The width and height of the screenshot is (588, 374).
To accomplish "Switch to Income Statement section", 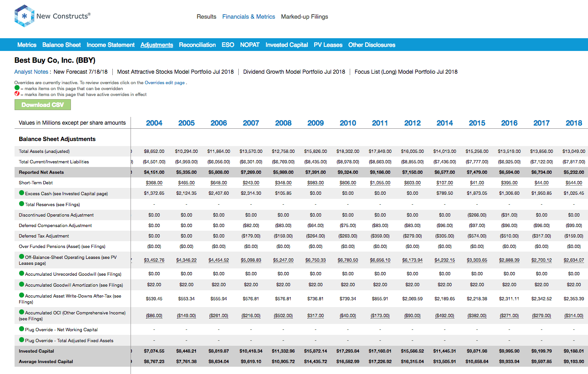I will [x=111, y=45].
